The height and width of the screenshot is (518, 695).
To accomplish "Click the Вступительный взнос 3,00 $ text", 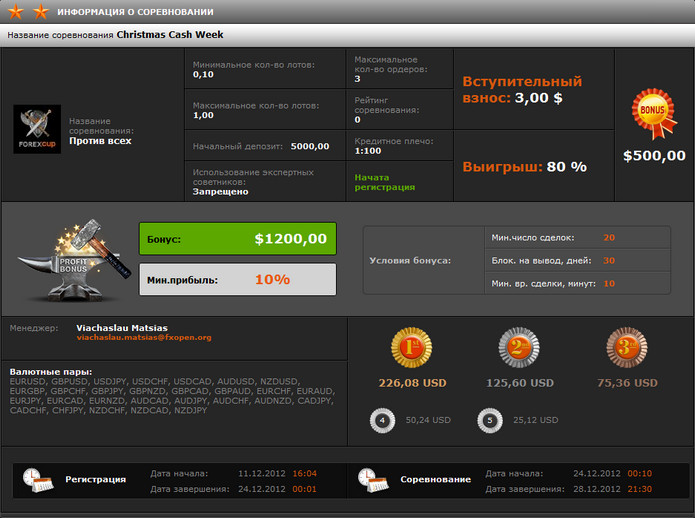I will [x=521, y=90].
